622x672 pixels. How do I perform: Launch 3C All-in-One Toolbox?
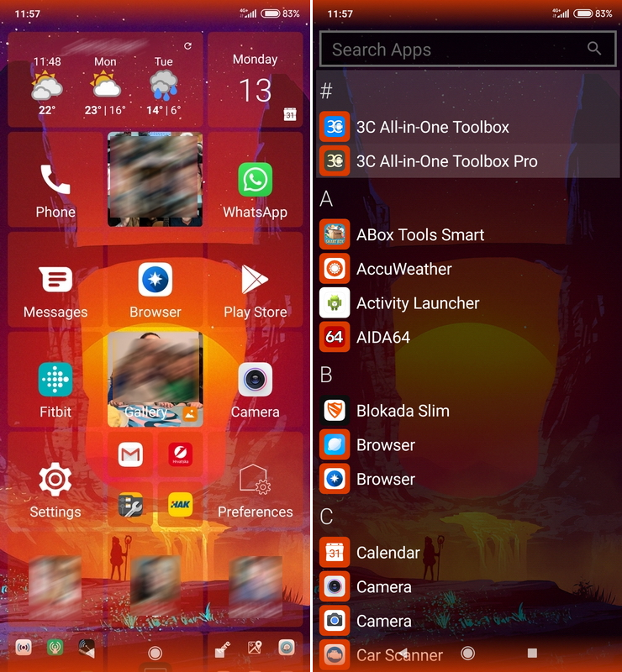click(x=467, y=127)
